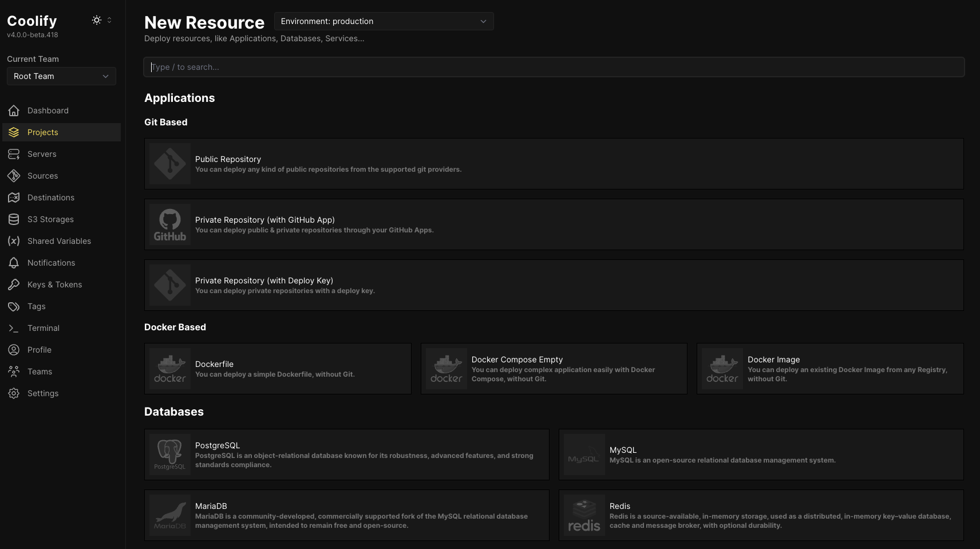The image size is (980, 549).
Task: Select the MariaDB database card
Action: (347, 515)
